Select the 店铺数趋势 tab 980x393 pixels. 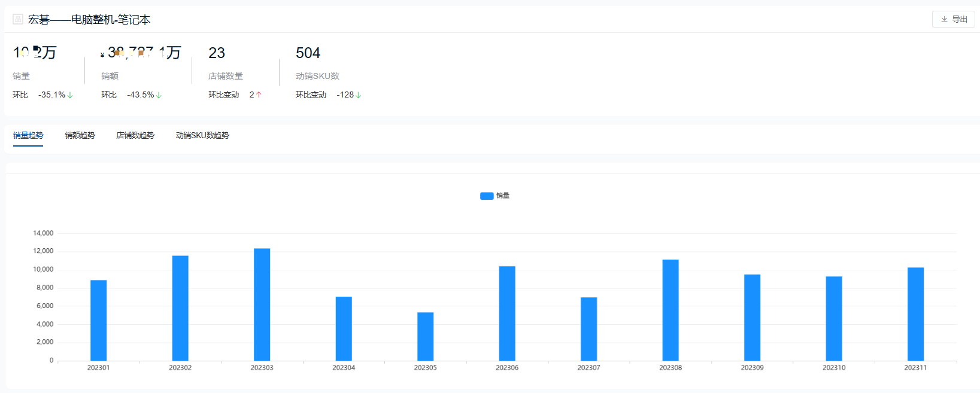135,135
